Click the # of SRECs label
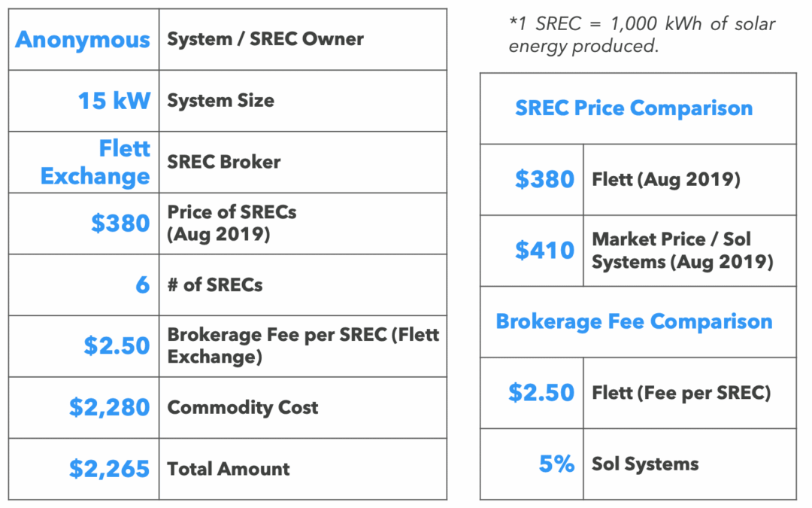812x508 pixels. point(214,285)
